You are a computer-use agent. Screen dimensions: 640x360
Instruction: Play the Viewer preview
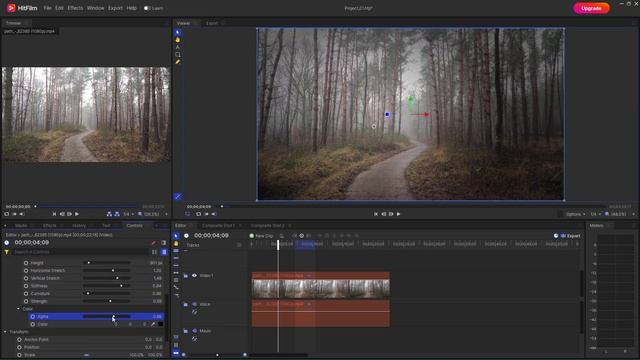(398, 214)
